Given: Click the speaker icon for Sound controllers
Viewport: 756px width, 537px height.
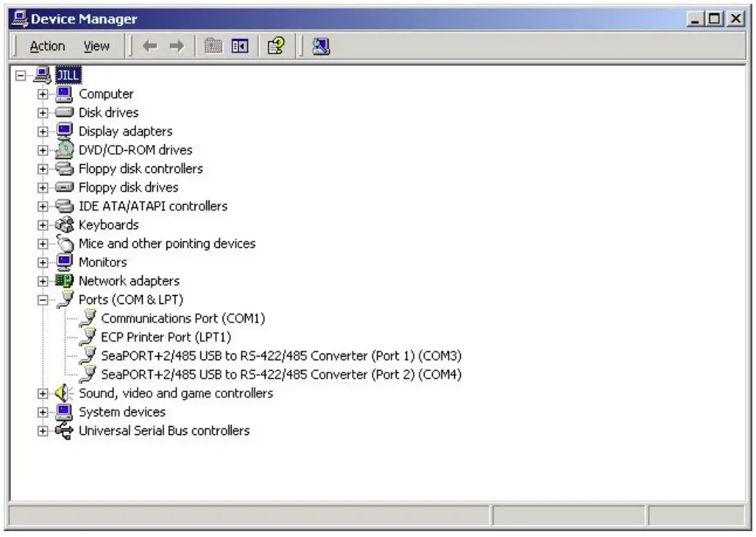Looking at the screenshot, I should (x=64, y=394).
